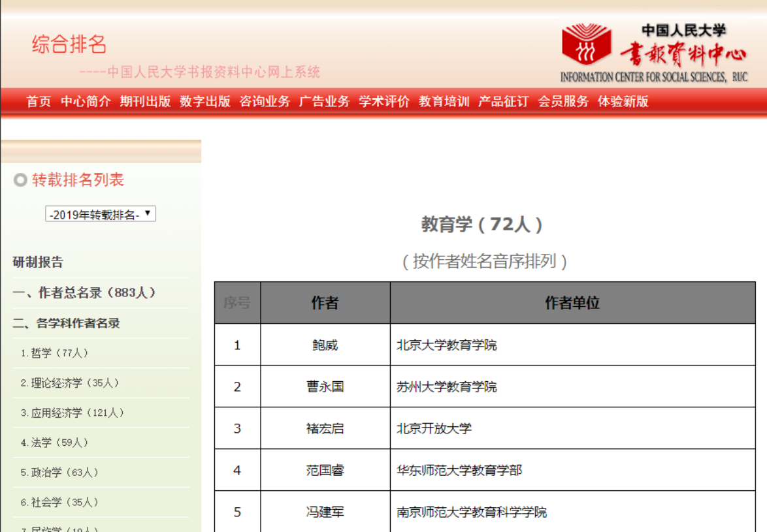The image size is (767, 532).
Task: Go to 首页 in navigation bar
Action: (39, 101)
